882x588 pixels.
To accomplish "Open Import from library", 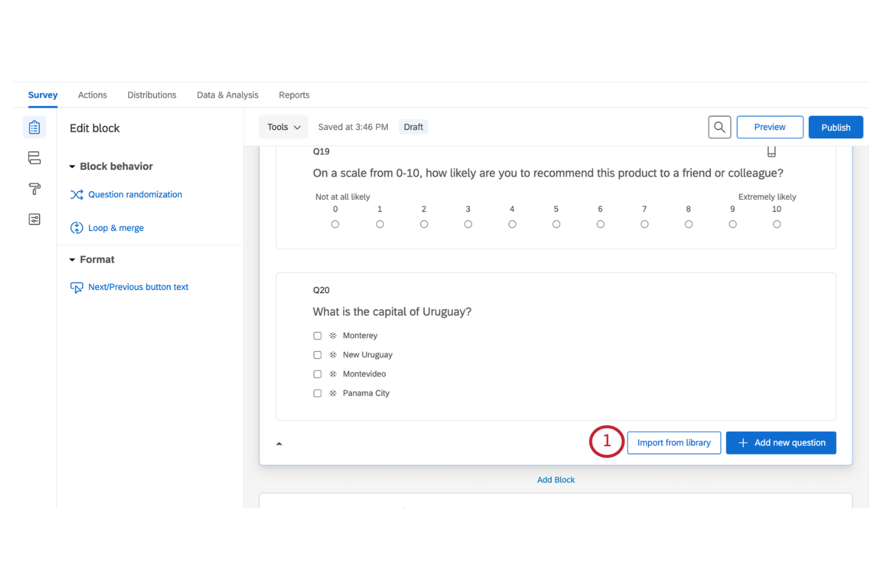I will point(674,443).
